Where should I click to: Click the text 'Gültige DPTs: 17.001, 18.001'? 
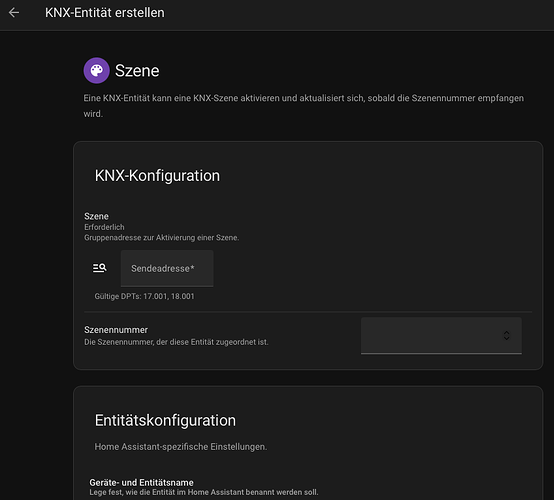click(x=144, y=296)
